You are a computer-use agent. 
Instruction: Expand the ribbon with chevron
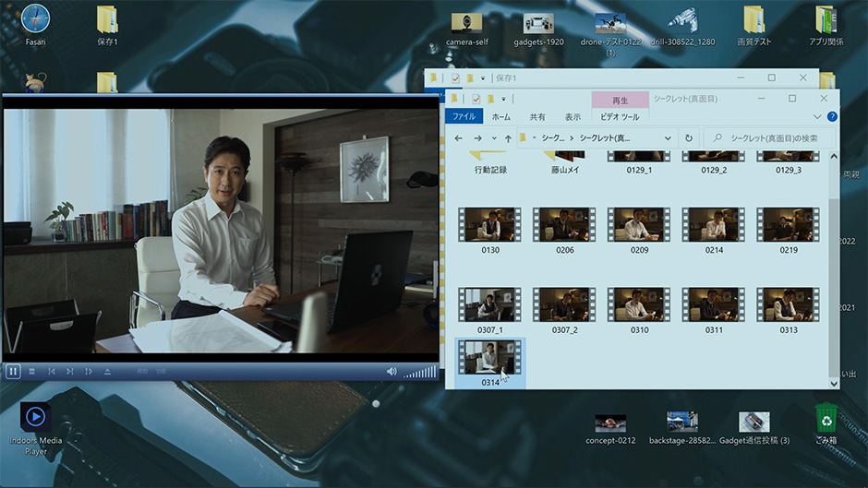(817, 117)
